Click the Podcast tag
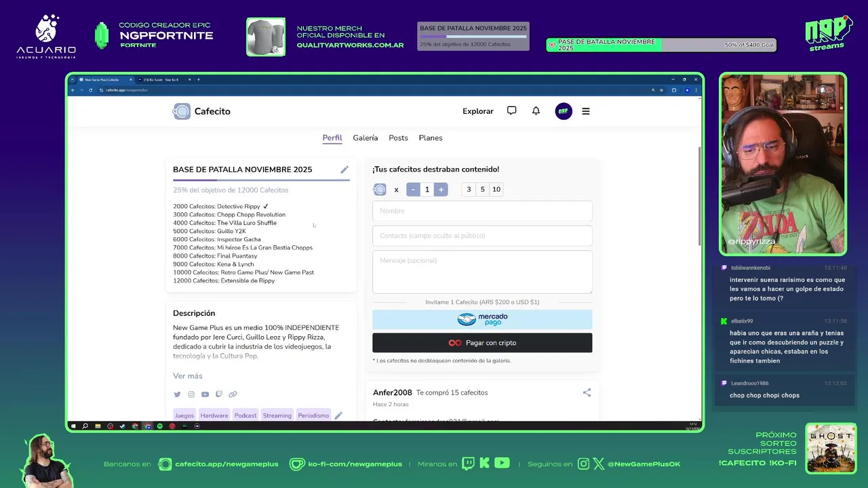The width and height of the screenshot is (868, 488). click(245, 415)
